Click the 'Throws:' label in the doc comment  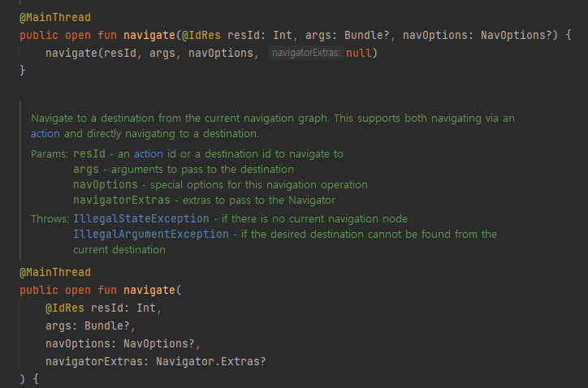tap(50, 219)
